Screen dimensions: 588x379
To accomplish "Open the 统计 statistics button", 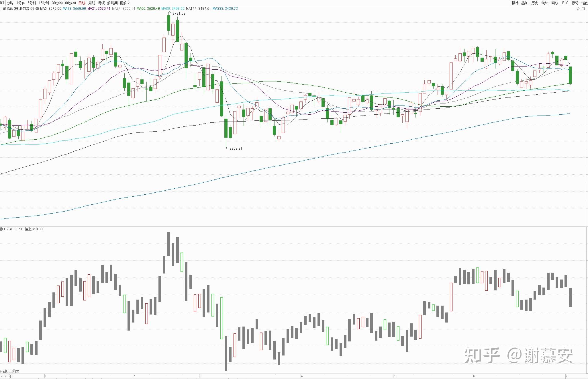I will (545, 3).
